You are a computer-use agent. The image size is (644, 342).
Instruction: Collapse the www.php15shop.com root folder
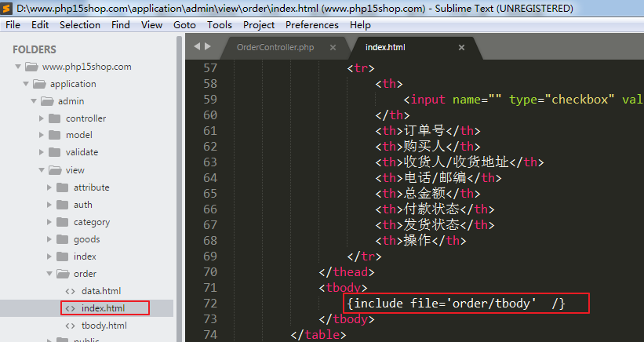point(18,67)
